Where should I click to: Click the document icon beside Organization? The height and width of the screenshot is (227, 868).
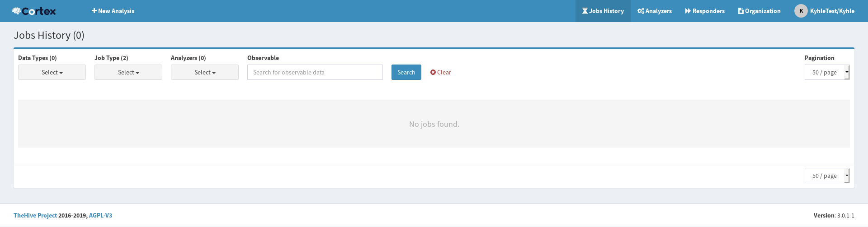tap(741, 11)
